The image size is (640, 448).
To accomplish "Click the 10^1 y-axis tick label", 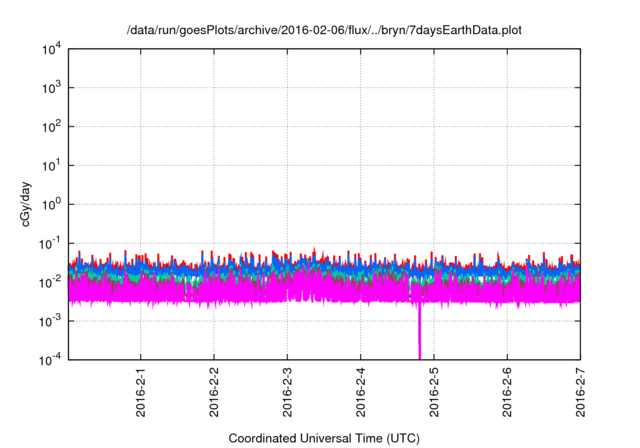I will (50, 165).
